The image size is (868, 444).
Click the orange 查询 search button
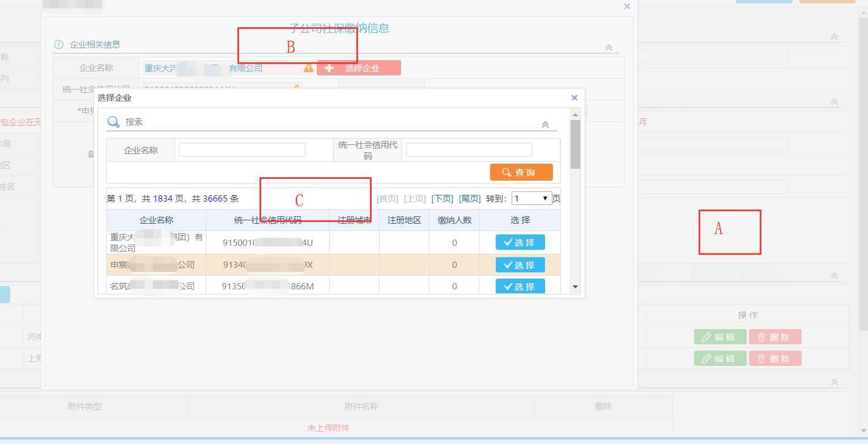pyautogui.click(x=521, y=172)
